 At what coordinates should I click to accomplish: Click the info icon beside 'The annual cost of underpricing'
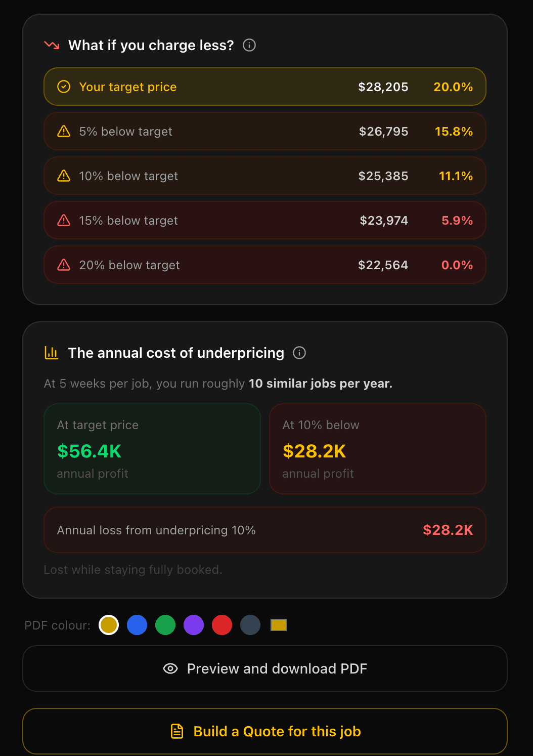tap(299, 353)
